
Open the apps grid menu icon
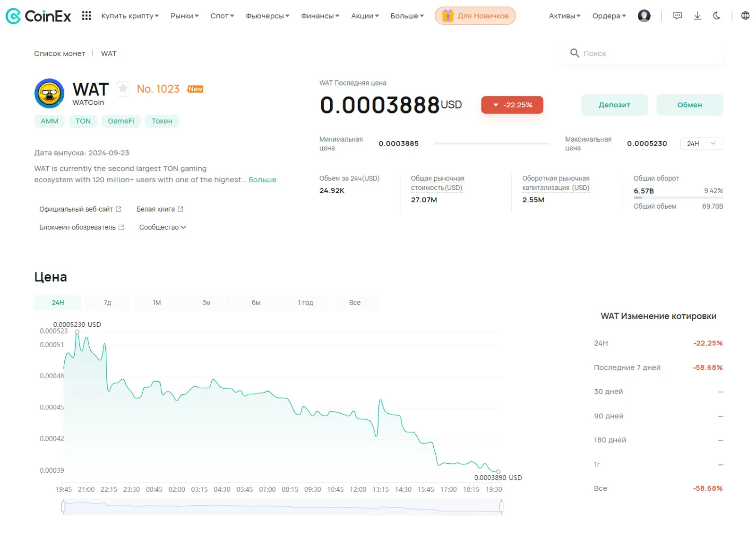(86, 16)
